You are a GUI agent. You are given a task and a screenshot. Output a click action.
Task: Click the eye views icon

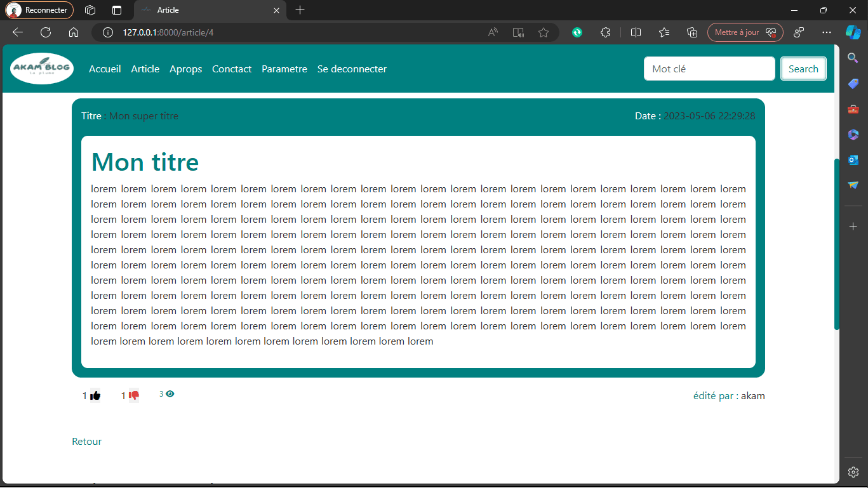(170, 394)
